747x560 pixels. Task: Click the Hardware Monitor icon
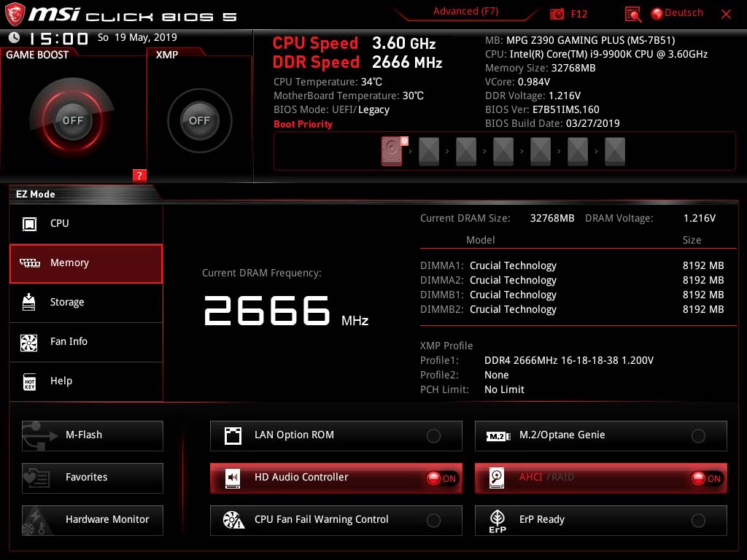(36, 521)
